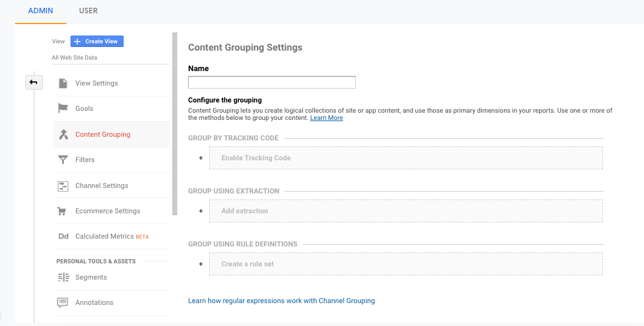Click the Filters funnel icon
The width and height of the screenshot is (644, 326).
pyautogui.click(x=63, y=160)
